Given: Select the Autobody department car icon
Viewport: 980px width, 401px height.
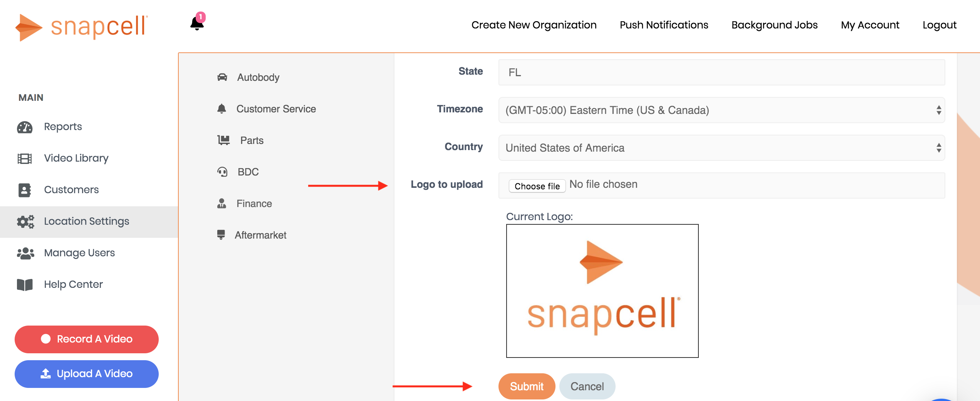Looking at the screenshot, I should click(223, 77).
